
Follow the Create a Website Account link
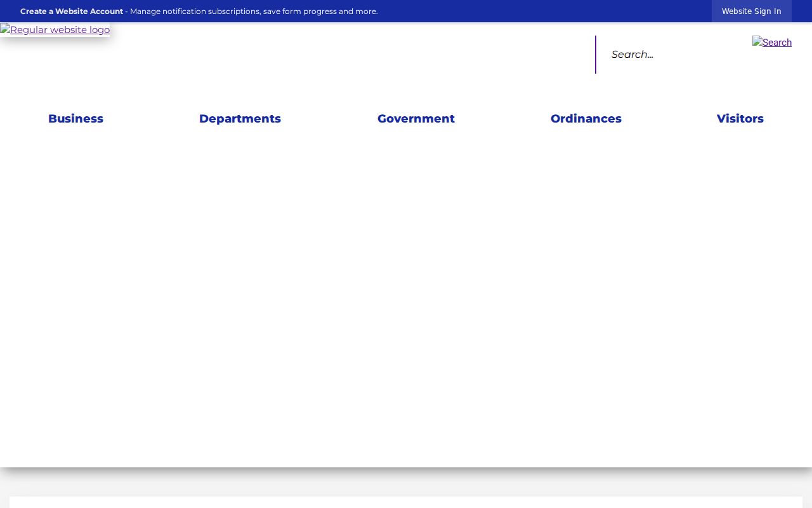pyautogui.click(x=72, y=11)
